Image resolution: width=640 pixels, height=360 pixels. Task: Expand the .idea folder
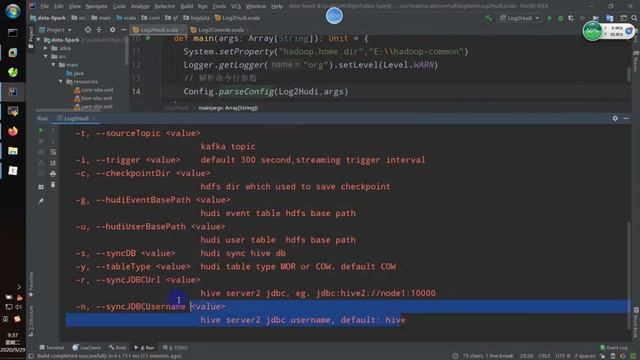pos(46,48)
